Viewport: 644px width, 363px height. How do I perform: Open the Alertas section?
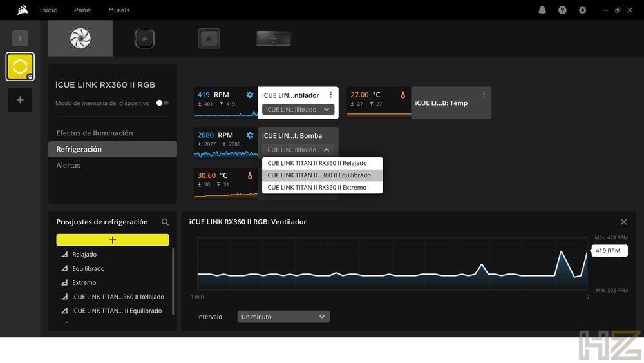[x=68, y=165]
